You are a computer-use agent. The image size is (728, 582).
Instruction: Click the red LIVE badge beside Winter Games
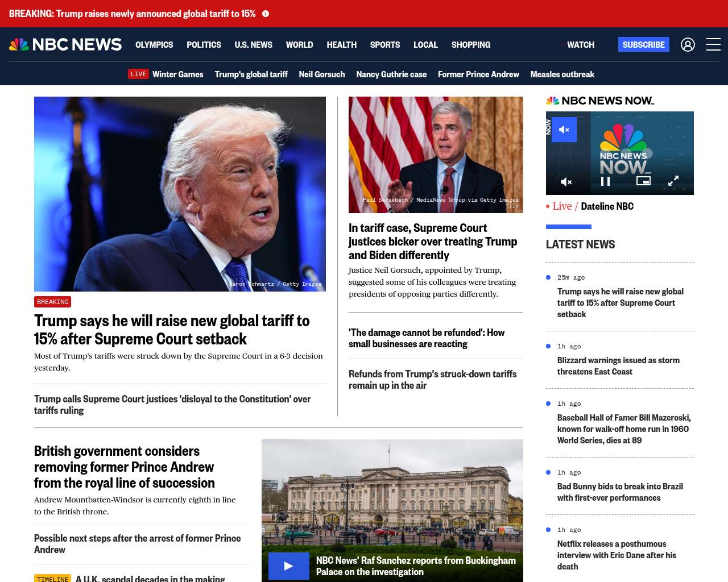pyautogui.click(x=138, y=74)
